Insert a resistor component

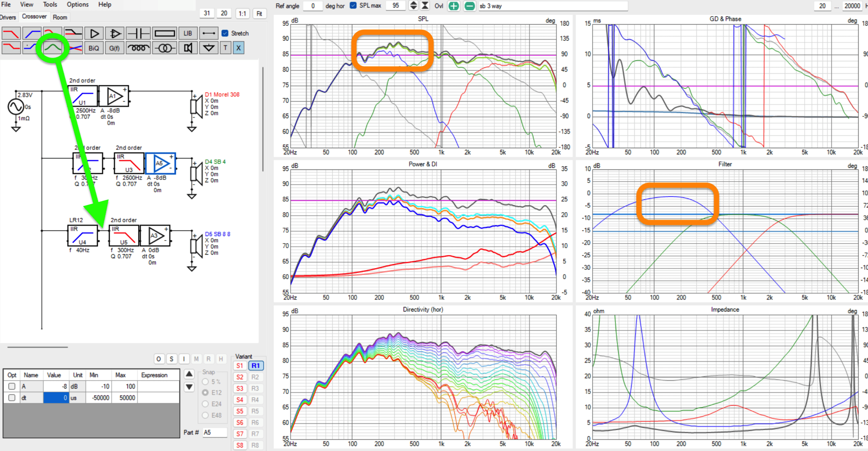(164, 33)
